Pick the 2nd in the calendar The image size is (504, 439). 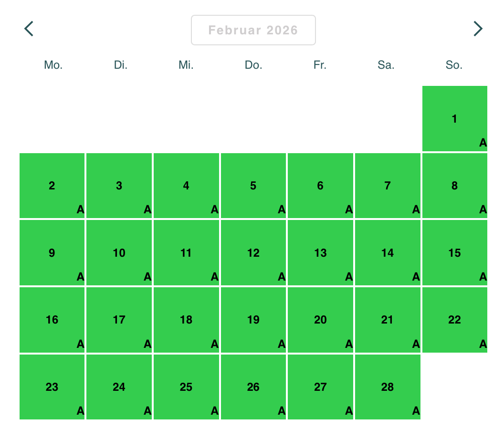[52, 186]
